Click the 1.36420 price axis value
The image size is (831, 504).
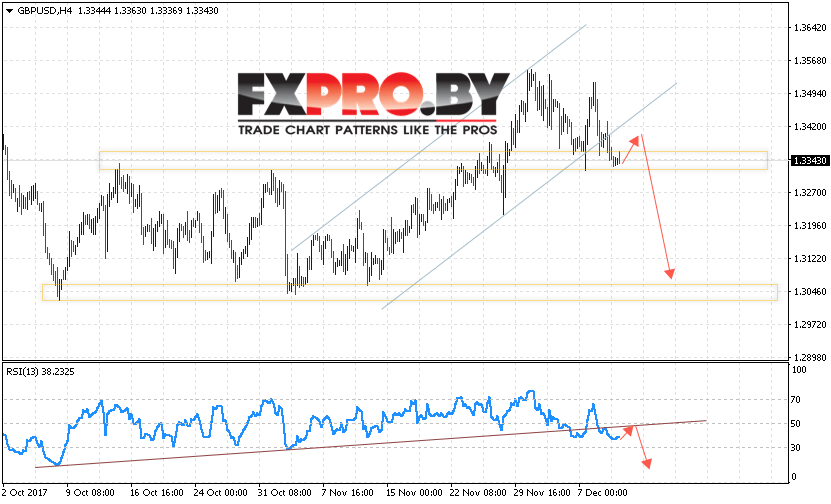[x=810, y=28]
